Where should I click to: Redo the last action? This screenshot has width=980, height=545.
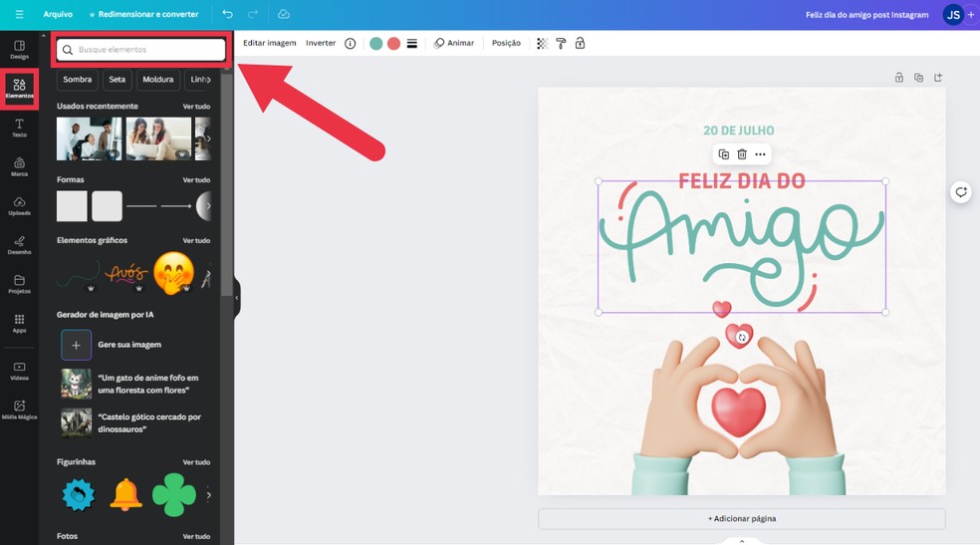[253, 14]
